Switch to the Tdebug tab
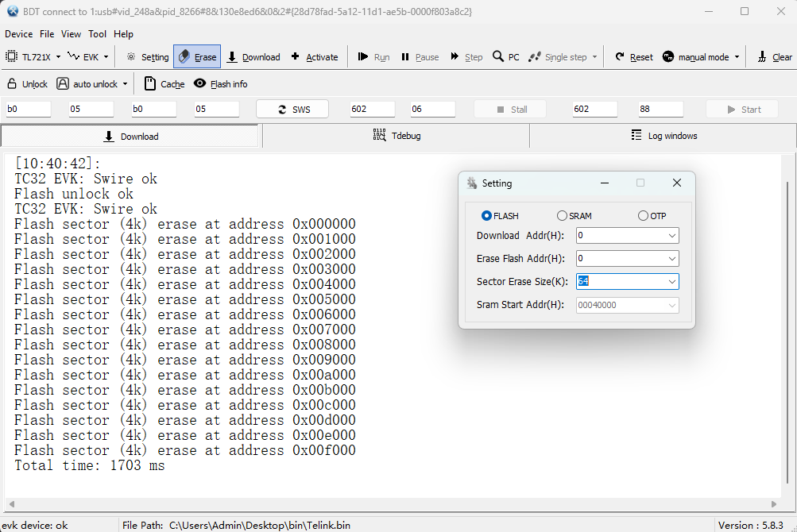 (x=397, y=136)
